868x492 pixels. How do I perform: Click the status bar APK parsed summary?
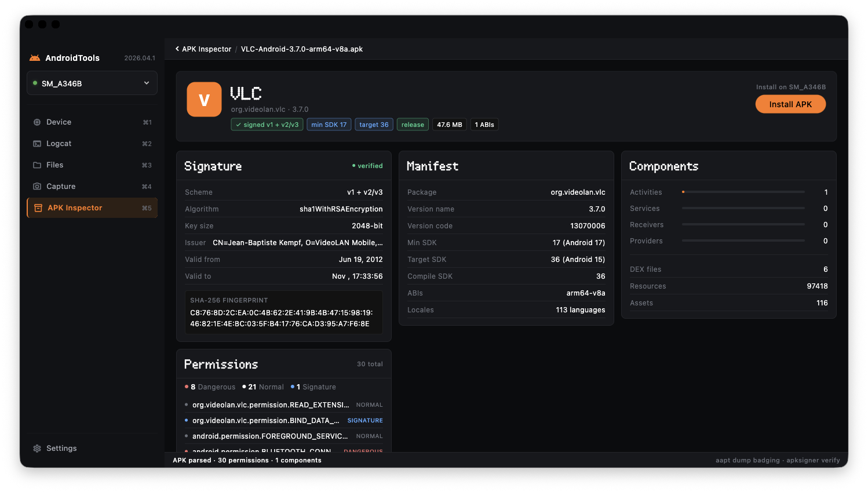247,461
